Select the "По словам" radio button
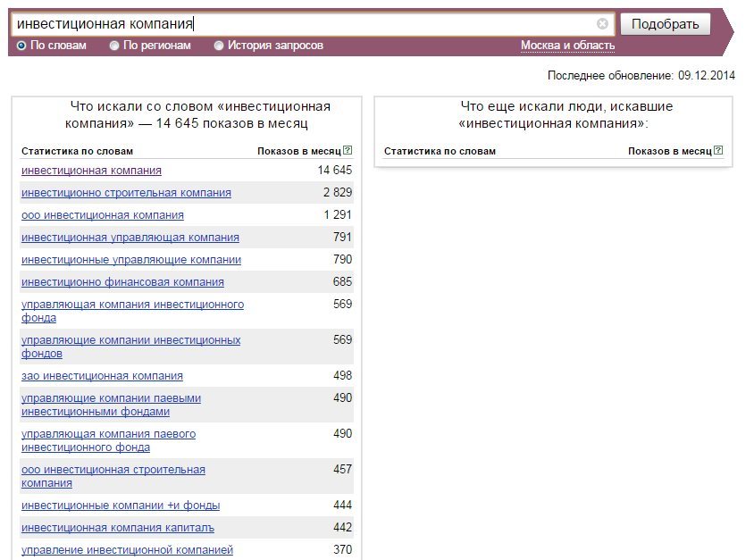 (21, 46)
